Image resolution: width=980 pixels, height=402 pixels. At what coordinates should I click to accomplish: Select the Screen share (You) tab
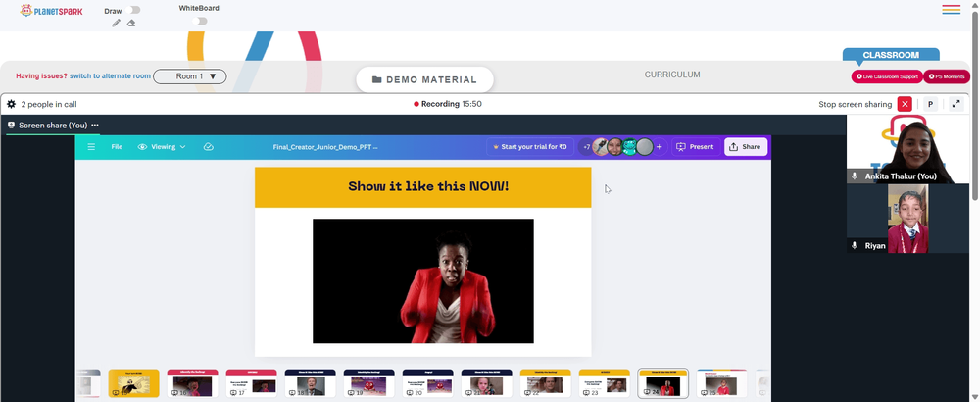pyautogui.click(x=53, y=126)
